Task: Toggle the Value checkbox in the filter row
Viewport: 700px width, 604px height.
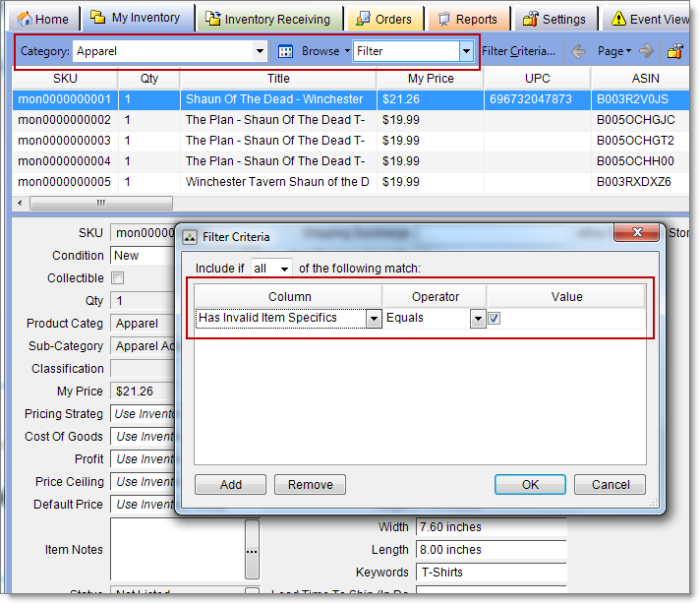Action: click(495, 318)
